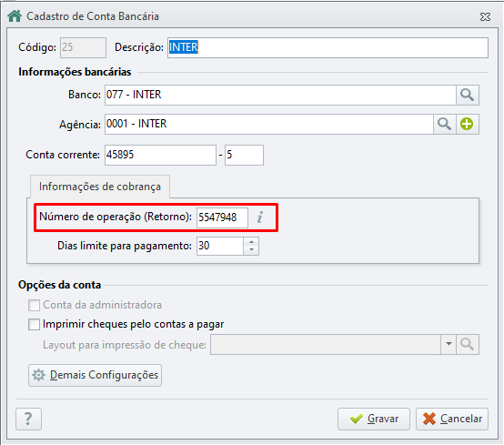
Task: Click the question mark help button
Action: (x=28, y=419)
